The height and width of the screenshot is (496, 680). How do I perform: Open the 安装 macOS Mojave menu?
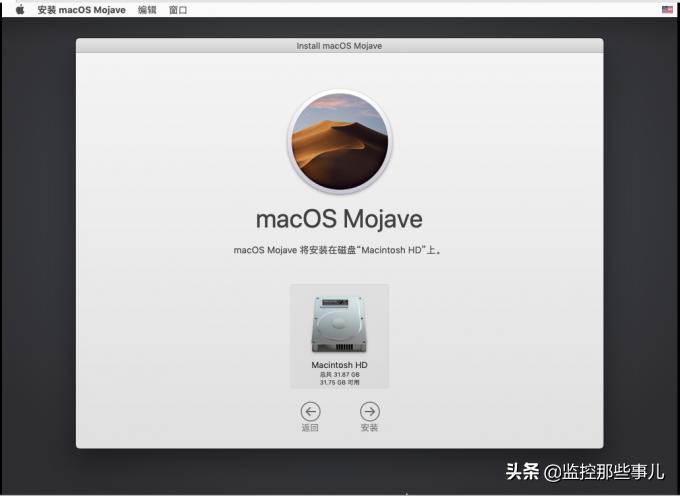[82, 10]
